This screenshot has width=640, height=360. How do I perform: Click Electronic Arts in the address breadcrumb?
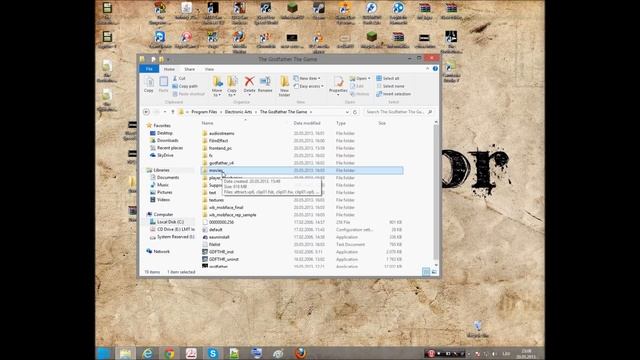coord(238,112)
